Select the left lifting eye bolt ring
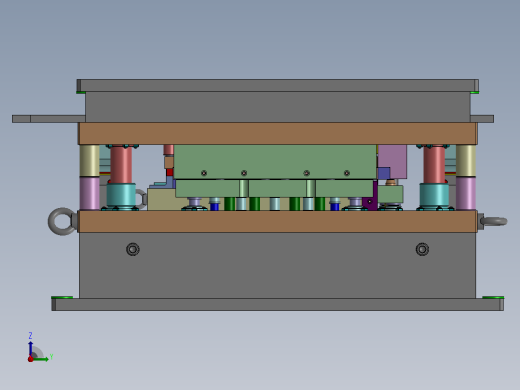Image resolution: width=520 pixels, height=390 pixels. 61,221
